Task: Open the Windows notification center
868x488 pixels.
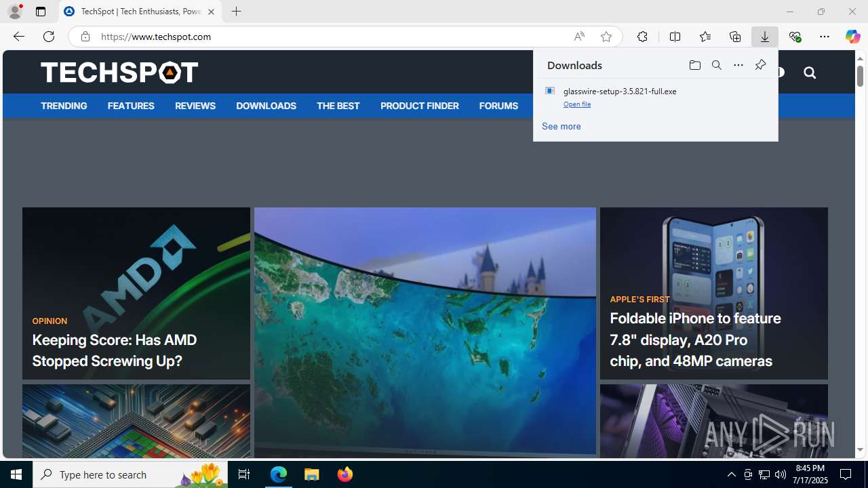Action: tap(846, 474)
